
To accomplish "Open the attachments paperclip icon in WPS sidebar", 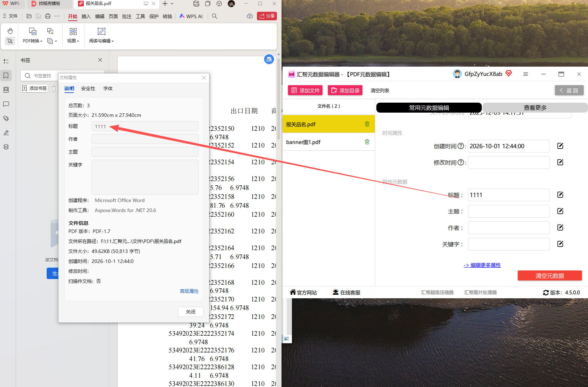I will [x=6, y=118].
